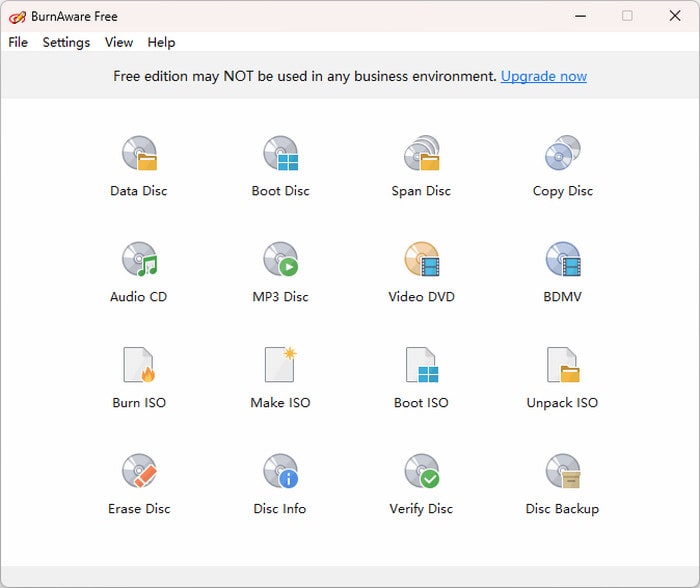Screen dimensions: 700x588
Task: Click the Upgrade now link
Action: [x=543, y=76]
